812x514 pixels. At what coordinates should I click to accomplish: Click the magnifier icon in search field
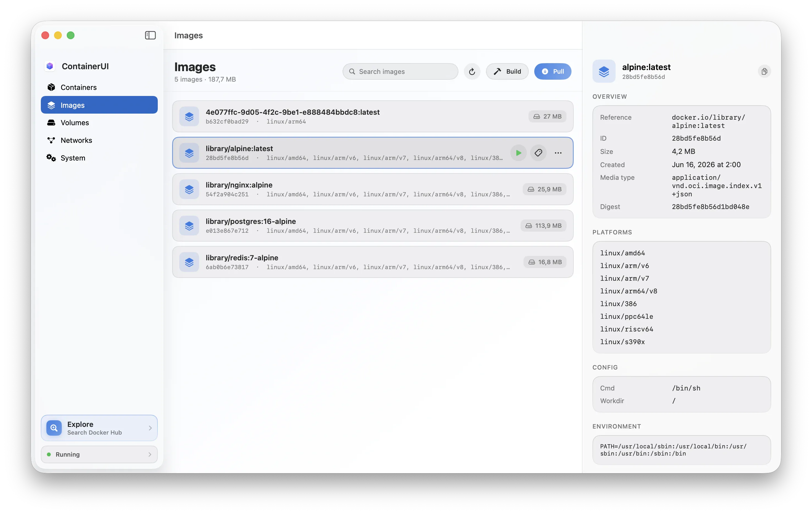pyautogui.click(x=352, y=71)
